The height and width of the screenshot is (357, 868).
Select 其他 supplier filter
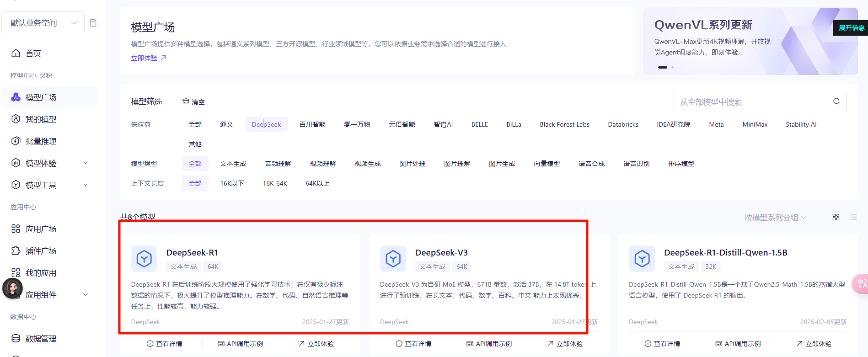coord(195,144)
